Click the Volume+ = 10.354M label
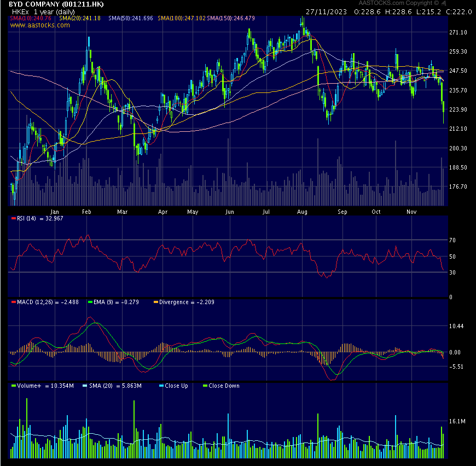This screenshot has height=466, width=476. pos(45,386)
